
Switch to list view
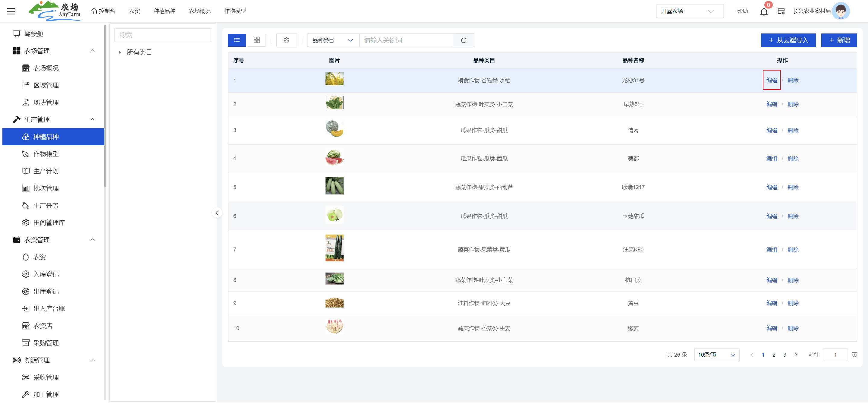coord(237,40)
